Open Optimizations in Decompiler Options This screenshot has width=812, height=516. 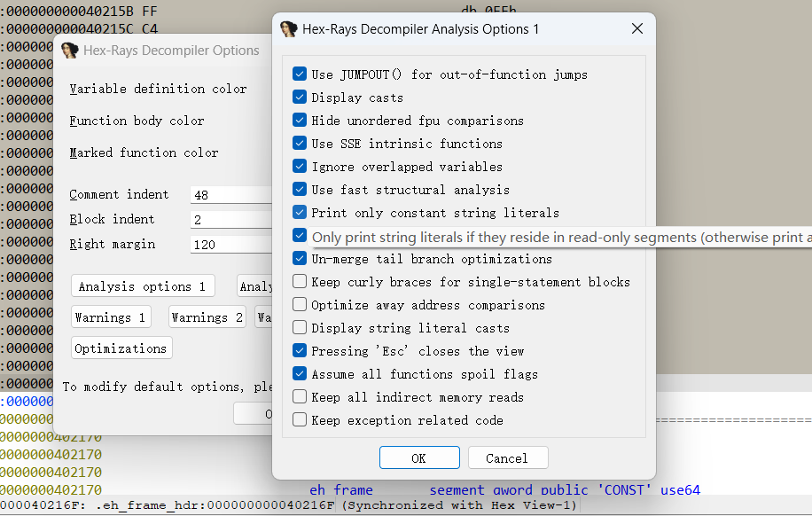(x=121, y=348)
